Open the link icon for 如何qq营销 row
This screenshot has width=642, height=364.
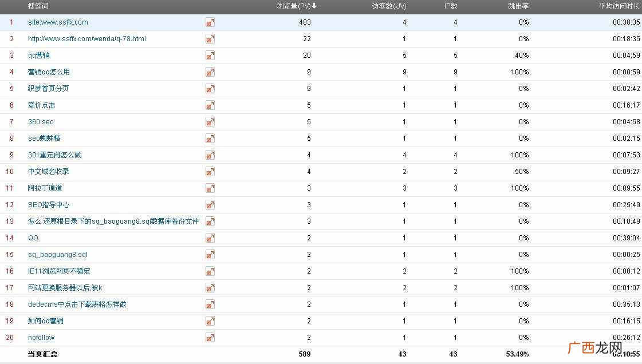[210, 321]
